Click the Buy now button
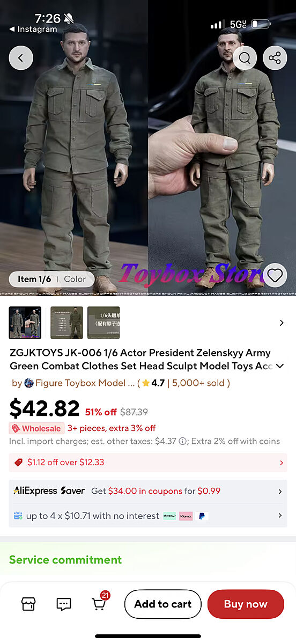The width and height of the screenshot is (296, 644). (x=246, y=604)
